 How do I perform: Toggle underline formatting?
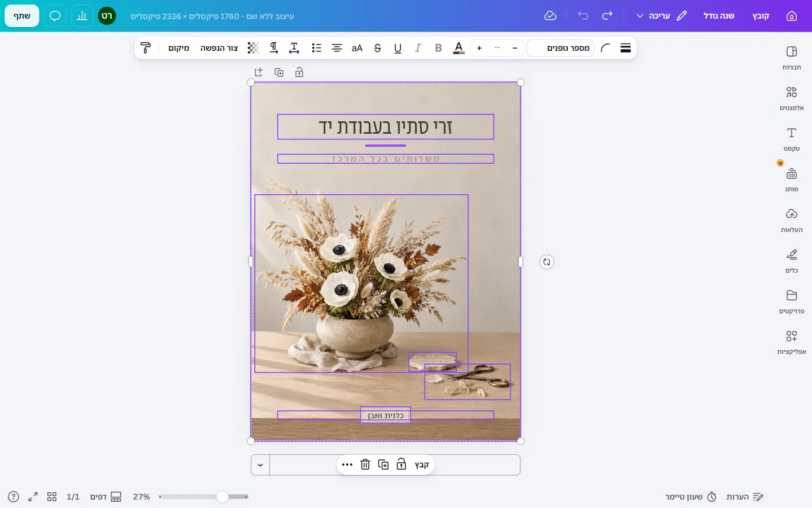pyautogui.click(x=398, y=48)
